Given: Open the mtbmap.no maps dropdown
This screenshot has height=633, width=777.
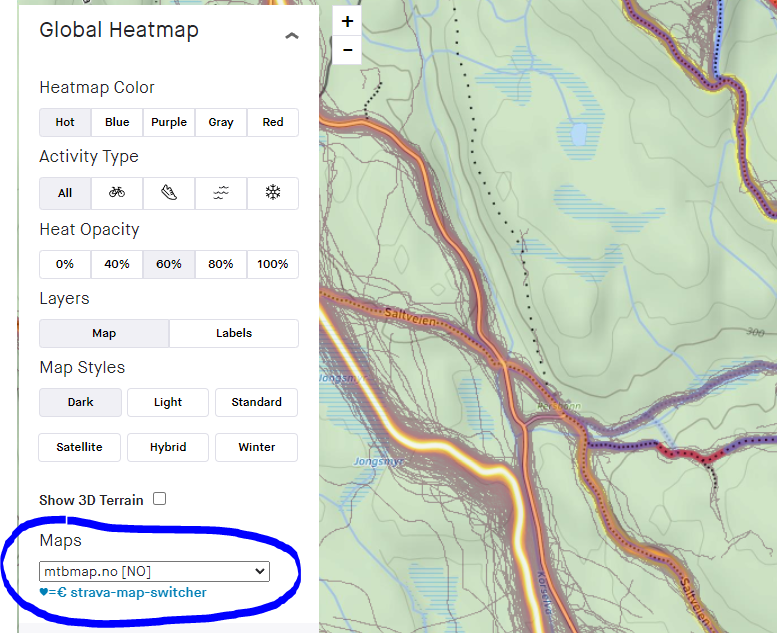Looking at the screenshot, I should pyautogui.click(x=154, y=571).
